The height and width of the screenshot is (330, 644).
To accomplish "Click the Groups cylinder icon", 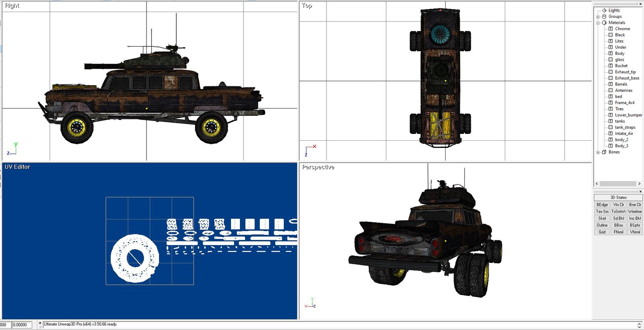I will (604, 16).
